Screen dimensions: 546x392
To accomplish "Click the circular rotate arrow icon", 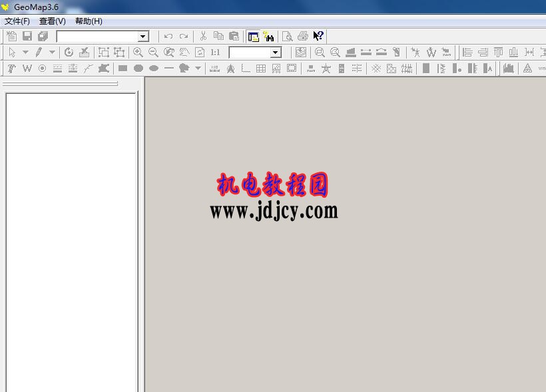I will tap(69, 52).
